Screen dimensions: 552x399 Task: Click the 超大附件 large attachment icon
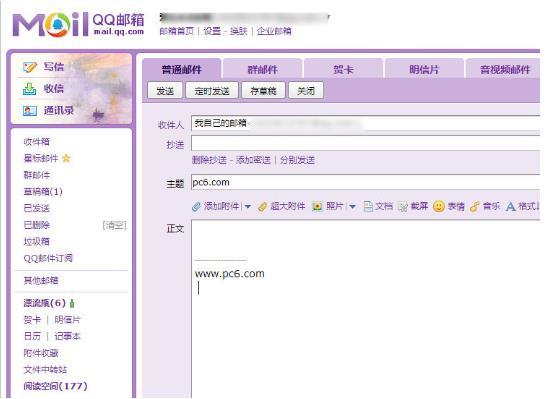[x=263, y=207]
